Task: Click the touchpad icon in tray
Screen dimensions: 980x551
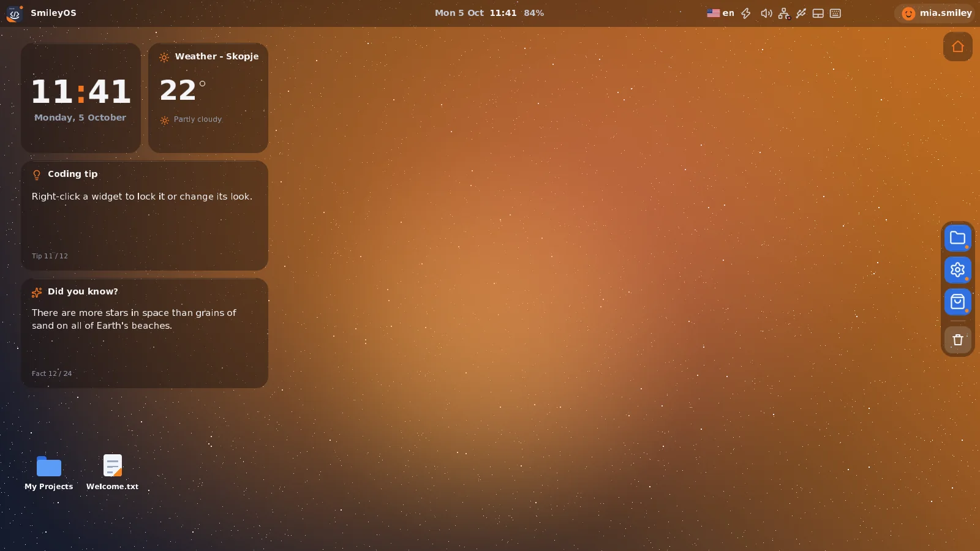Action: [818, 13]
